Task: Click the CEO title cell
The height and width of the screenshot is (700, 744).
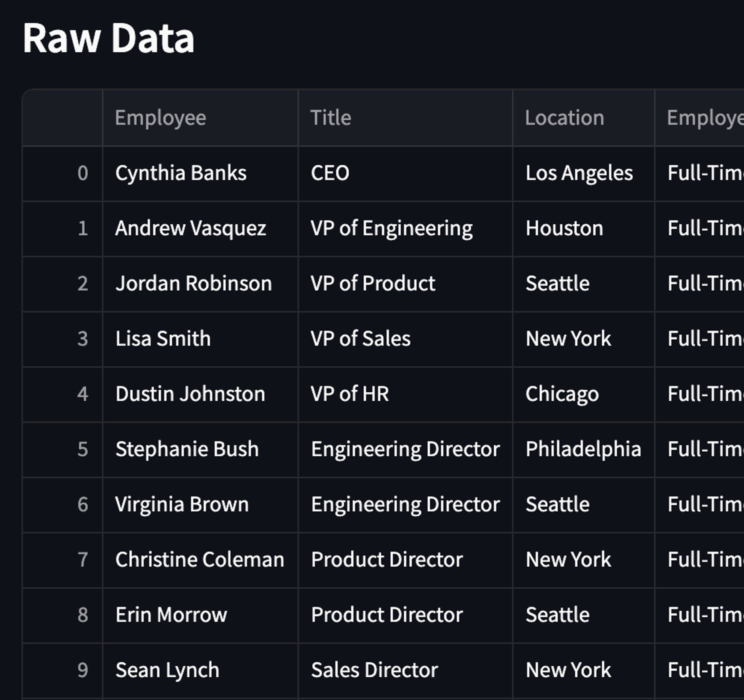Action: coord(330,173)
